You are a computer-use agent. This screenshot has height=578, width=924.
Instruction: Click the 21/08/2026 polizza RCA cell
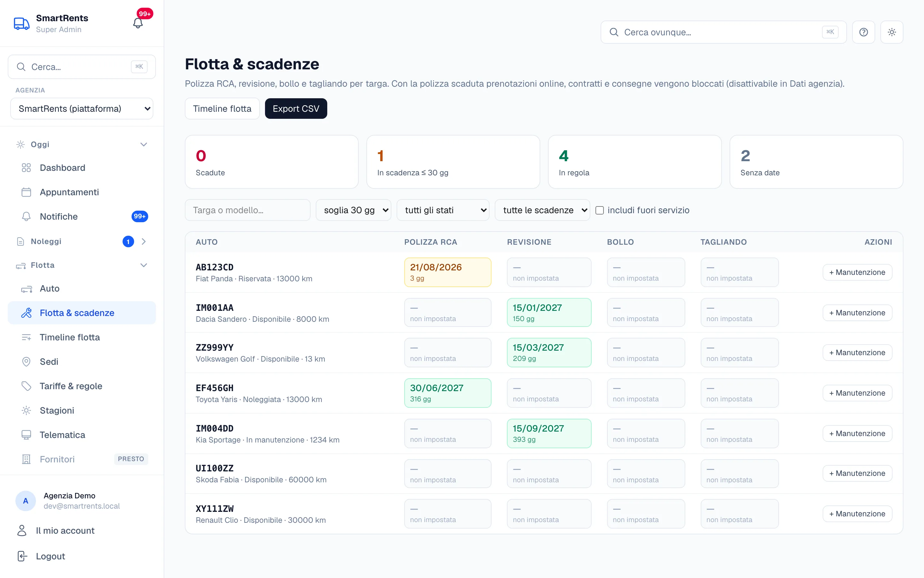pos(448,272)
